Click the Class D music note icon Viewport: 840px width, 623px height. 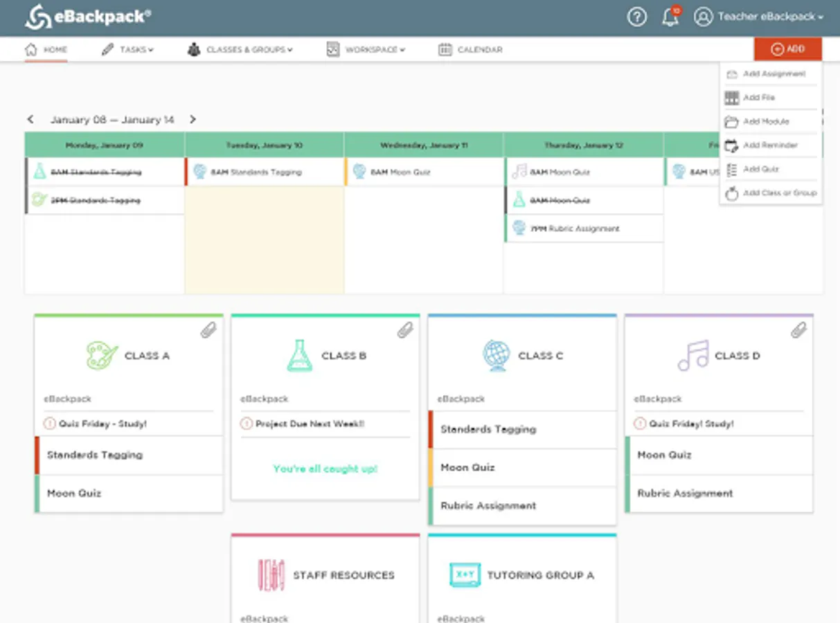pyautogui.click(x=692, y=356)
